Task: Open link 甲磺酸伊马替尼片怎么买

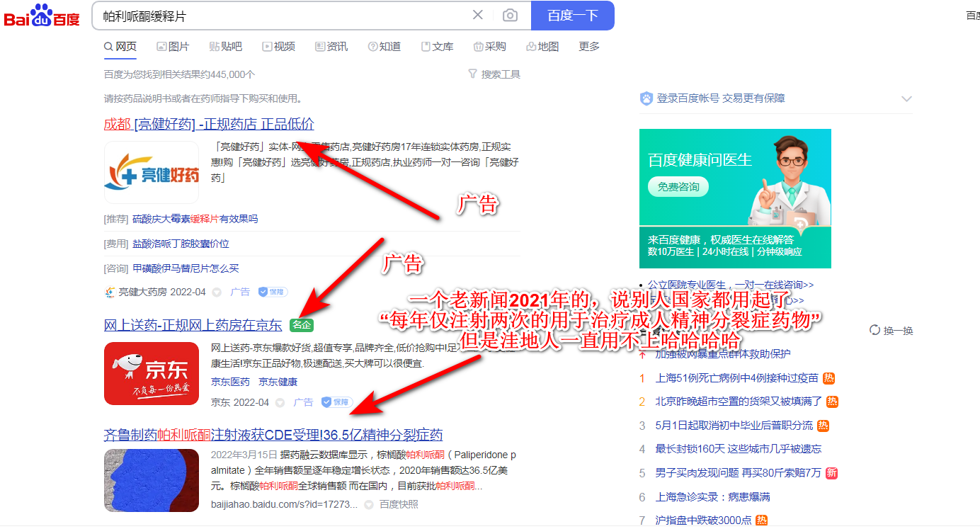Action: pyautogui.click(x=186, y=268)
